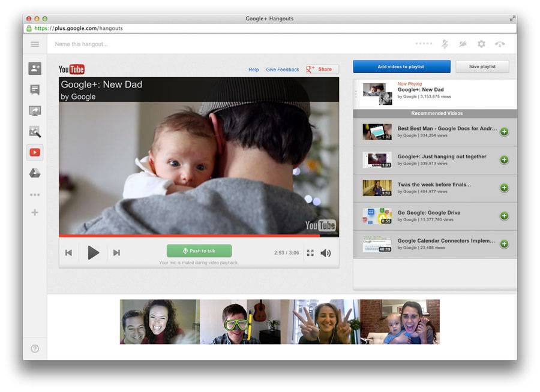540x392 pixels.
Task: Click the invite people icon in sidebar
Action: coord(35,68)
